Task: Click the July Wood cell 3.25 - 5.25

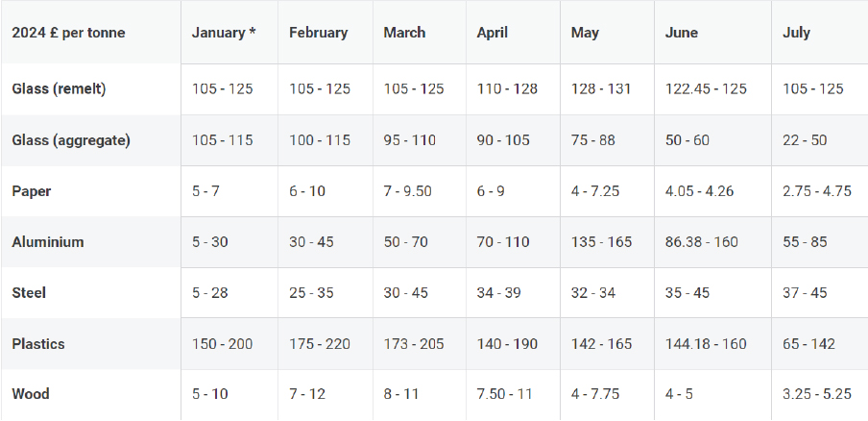Action: pos(816,394)
